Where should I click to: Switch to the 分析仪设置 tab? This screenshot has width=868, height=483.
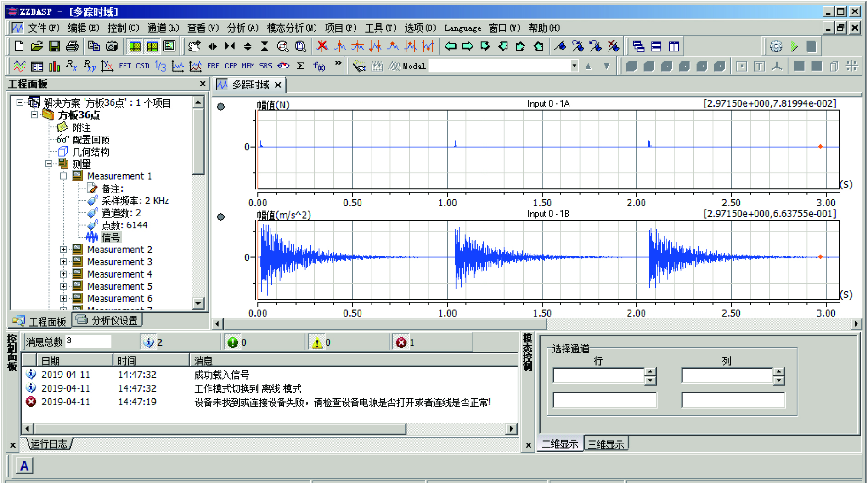click(108, 320)
